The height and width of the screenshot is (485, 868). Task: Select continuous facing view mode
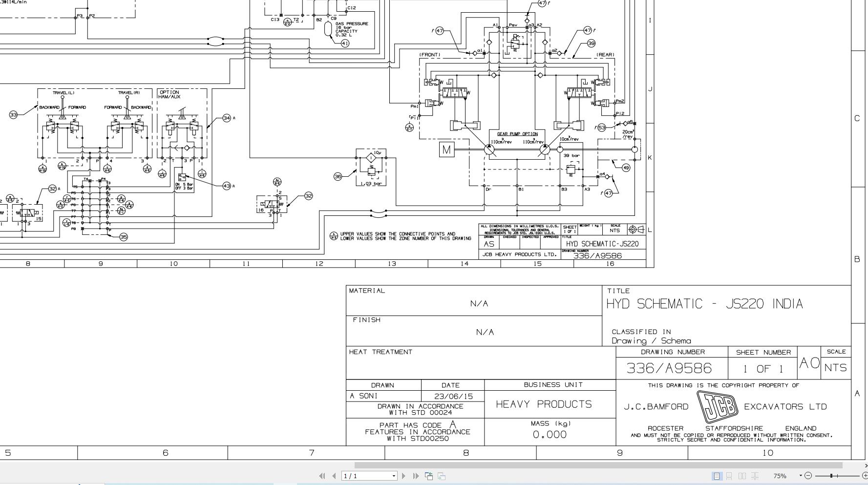pos(755,476)
